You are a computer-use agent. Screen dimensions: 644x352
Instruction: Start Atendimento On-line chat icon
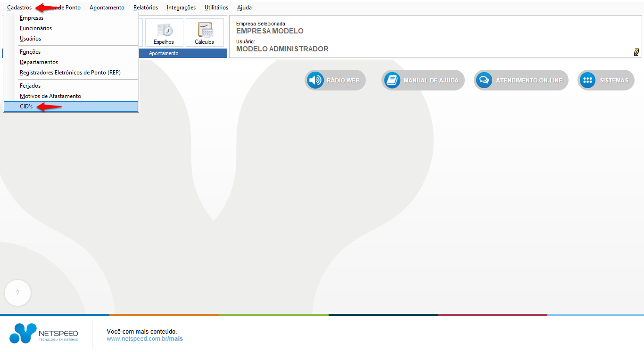coord(484,81)
